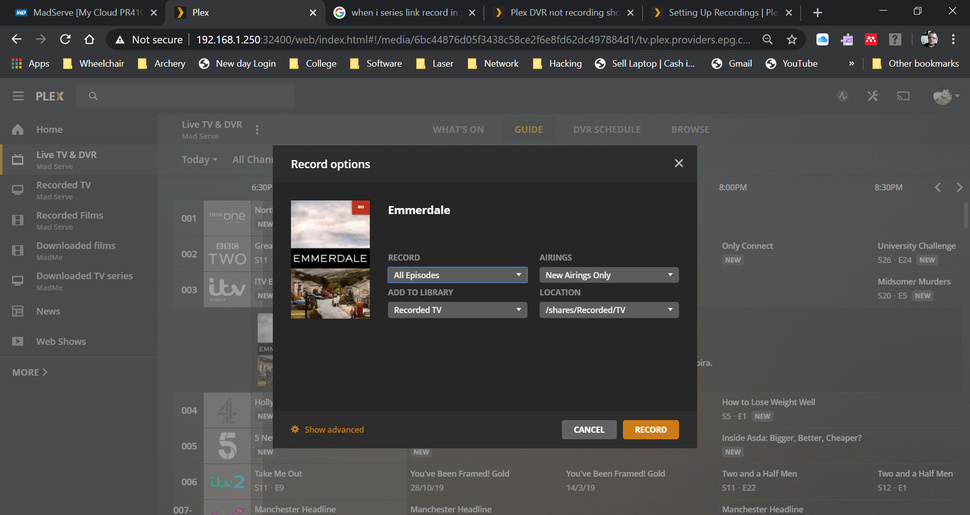Open the Airings dropdown
The height and width of the screenshot is (515, 970).
pyautogui.click(x=609, y=275)
